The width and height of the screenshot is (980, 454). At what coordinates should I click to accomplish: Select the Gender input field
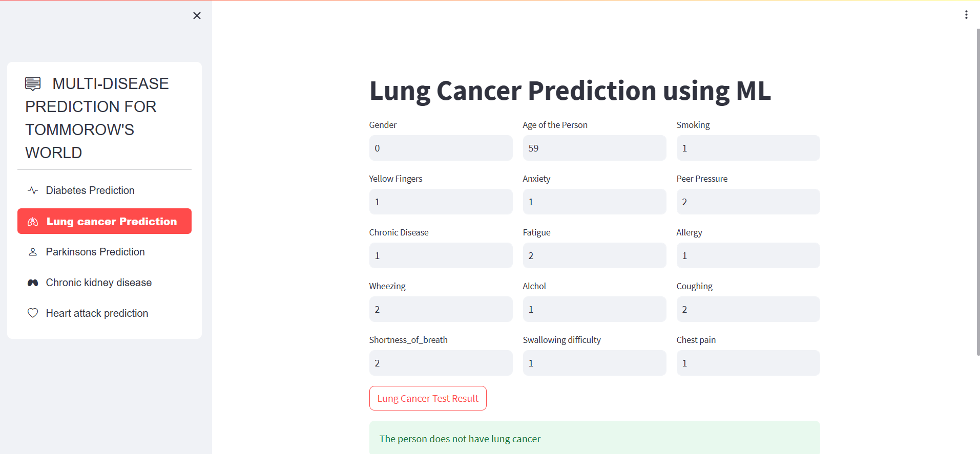pos(440,148)
